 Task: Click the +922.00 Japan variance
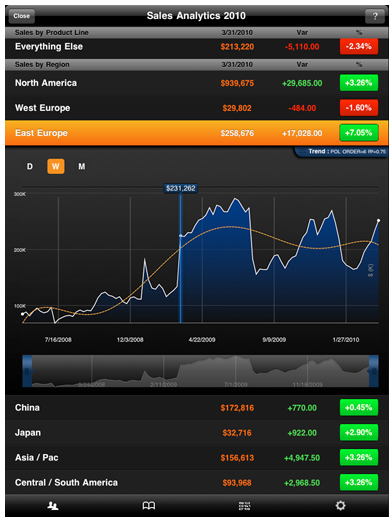click(302, 433)
